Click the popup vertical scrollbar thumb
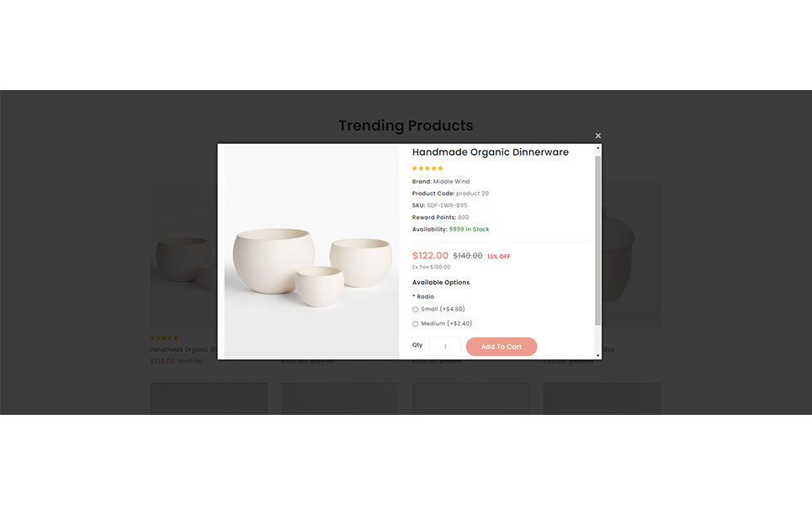The image size is (812, 505). click(x=598, y=241)
